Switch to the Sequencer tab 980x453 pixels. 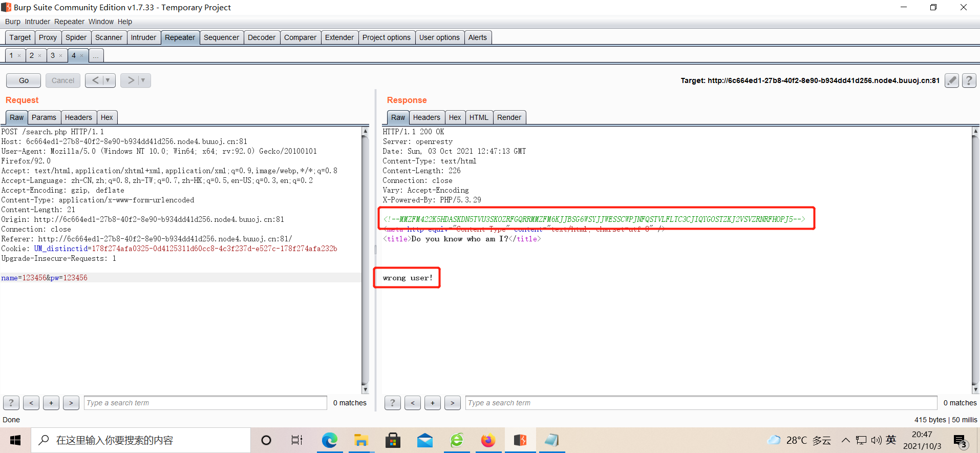point(221,37)
